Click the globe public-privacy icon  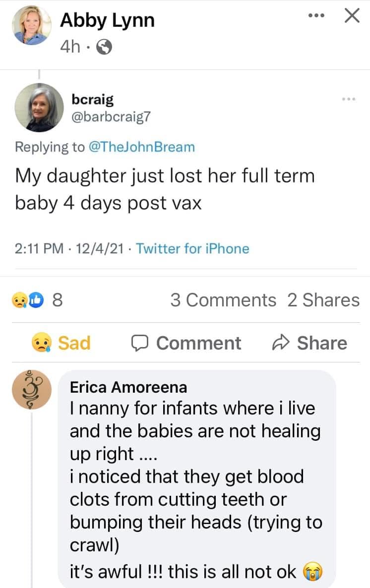tap(105, 47)
